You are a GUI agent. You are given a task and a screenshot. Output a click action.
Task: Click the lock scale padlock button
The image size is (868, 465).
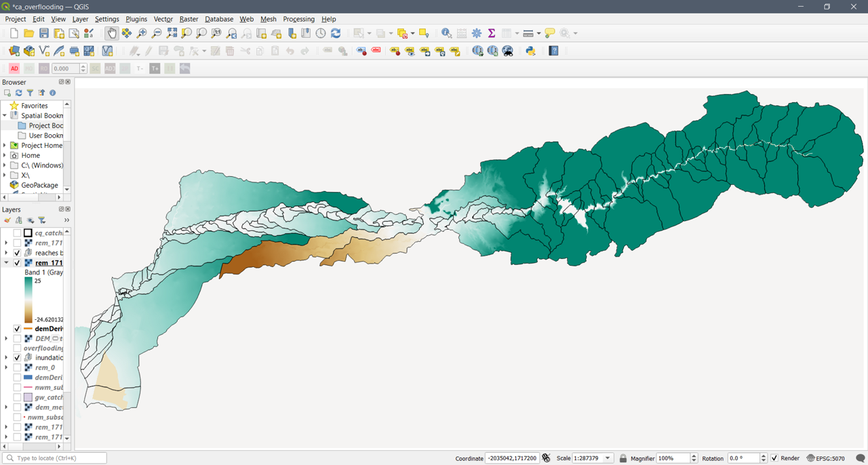point(623,458)
